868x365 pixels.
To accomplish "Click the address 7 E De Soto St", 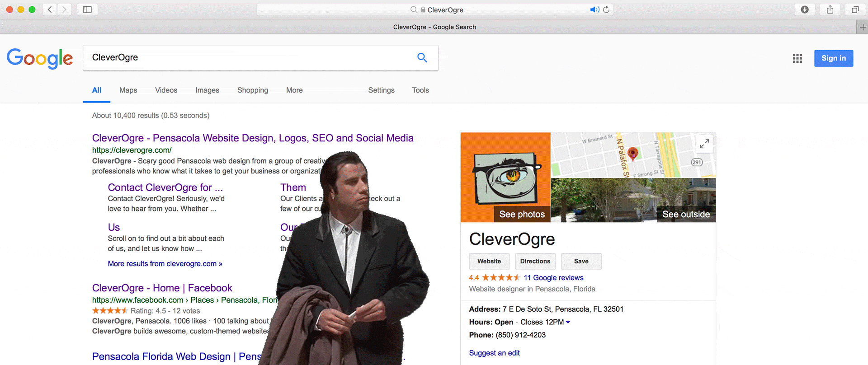I will click(x=563, y=309).
